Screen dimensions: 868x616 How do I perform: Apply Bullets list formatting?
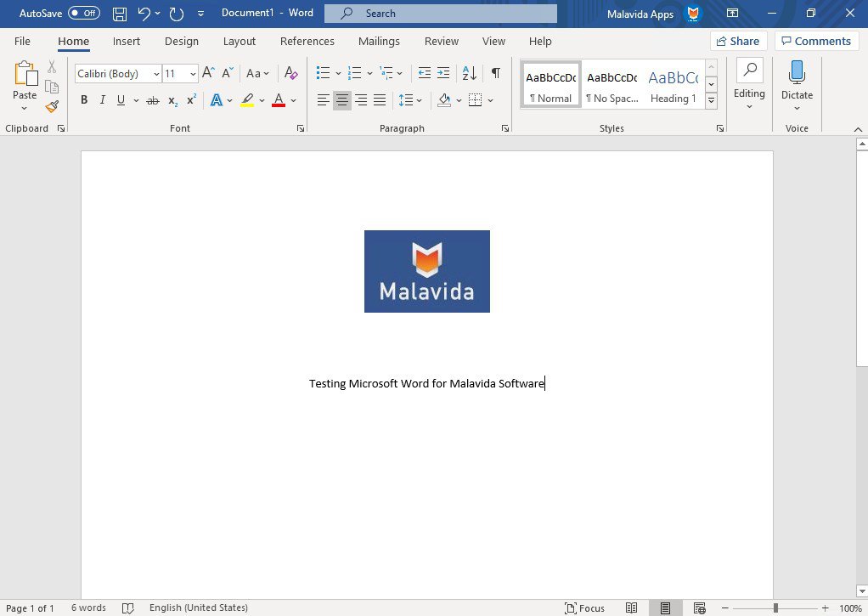(x=323, y=74)
